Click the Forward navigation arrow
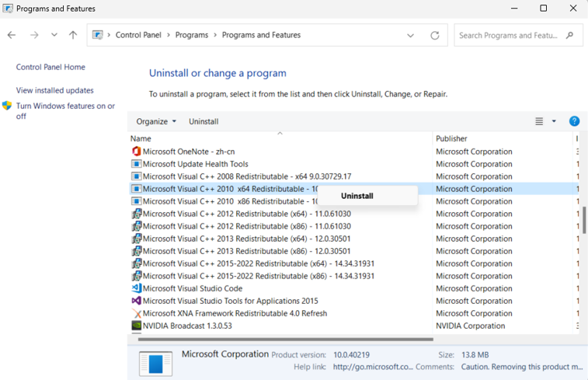Screen dimensions: 588x380 point(34,35)
